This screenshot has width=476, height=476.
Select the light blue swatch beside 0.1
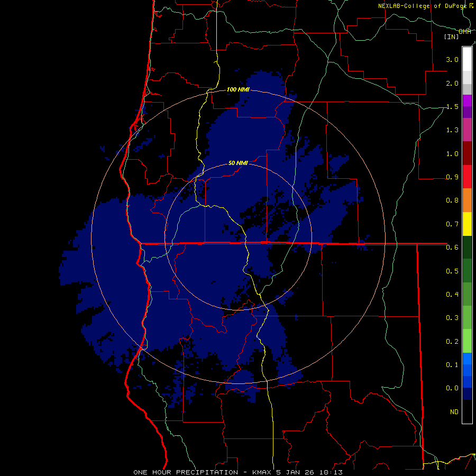point(467,359)
